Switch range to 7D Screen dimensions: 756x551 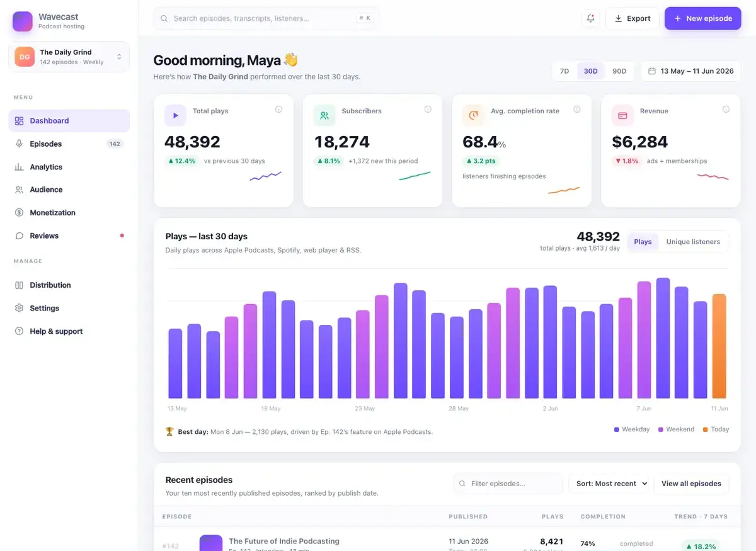coord(564,71)
